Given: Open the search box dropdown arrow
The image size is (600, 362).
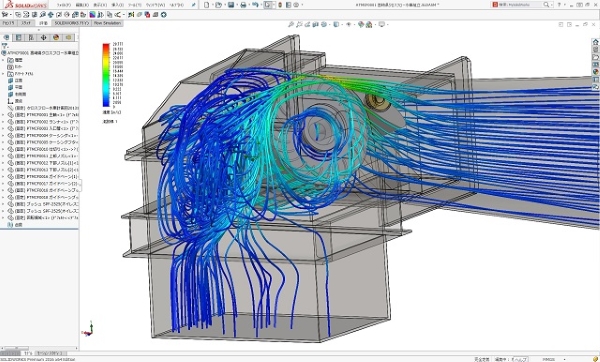Looking at the screenshot, I should coord(551,5).
